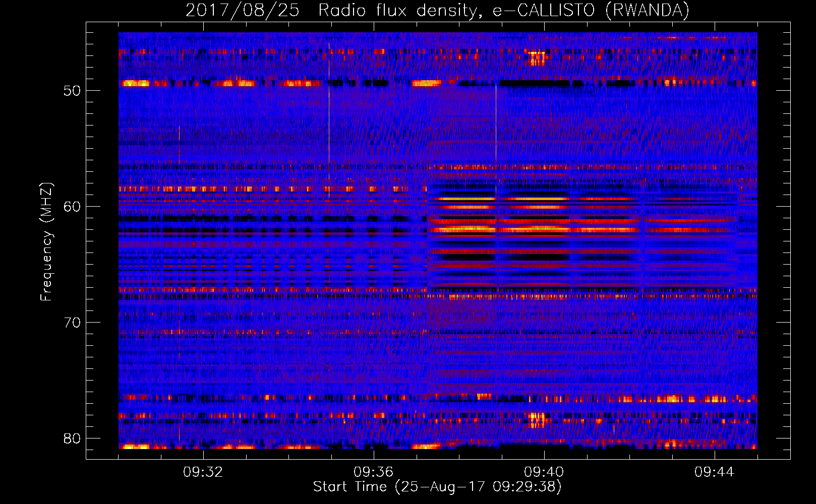Click the 60 frequency tick label
The height and width of the screenshot is (504, 816).
pyautogui.click(x=72, y=207)
